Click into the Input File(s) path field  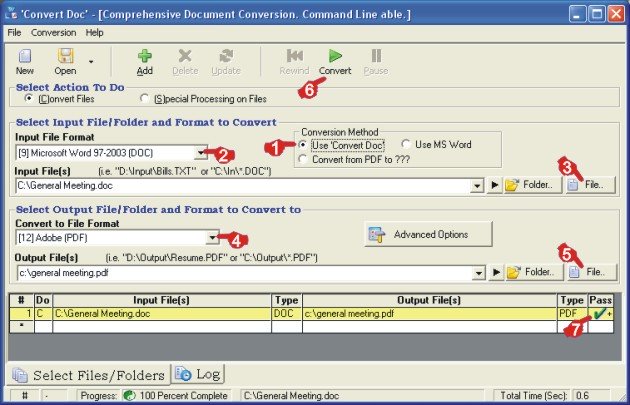click(243, 186)
